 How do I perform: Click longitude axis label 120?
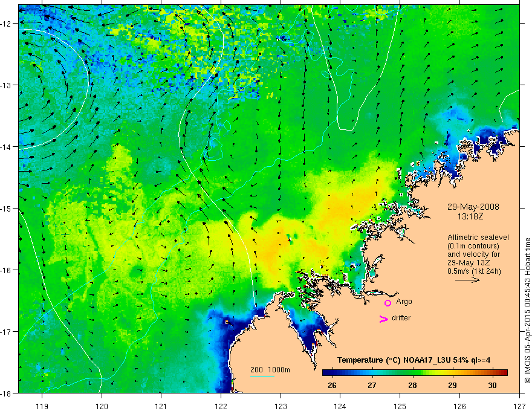tap(102, 406)
